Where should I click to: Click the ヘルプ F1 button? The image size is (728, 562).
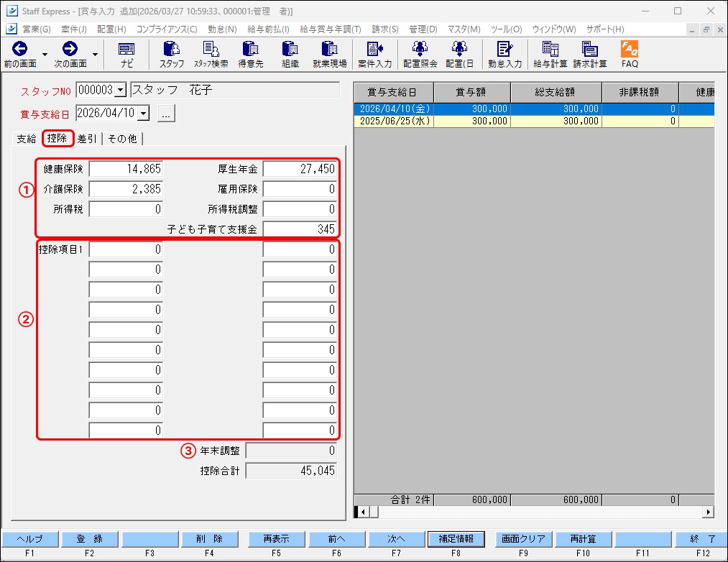point(30,539)
